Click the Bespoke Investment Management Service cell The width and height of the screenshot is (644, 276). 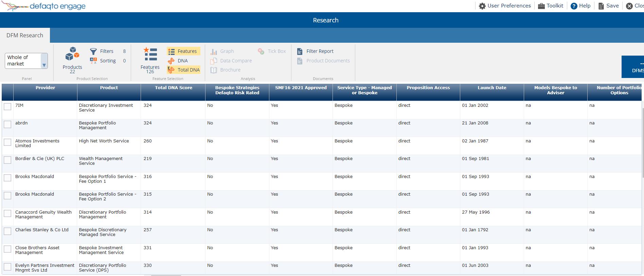point(109,253)
